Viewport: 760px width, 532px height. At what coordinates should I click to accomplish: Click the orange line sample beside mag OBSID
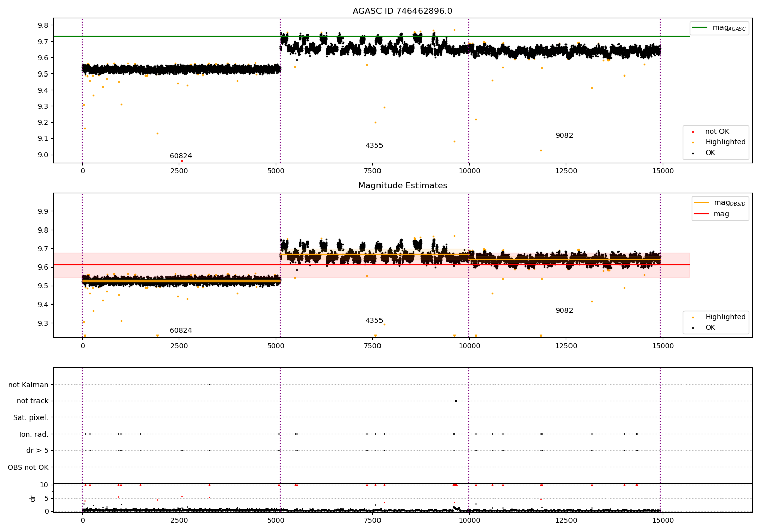click(702, 203)
